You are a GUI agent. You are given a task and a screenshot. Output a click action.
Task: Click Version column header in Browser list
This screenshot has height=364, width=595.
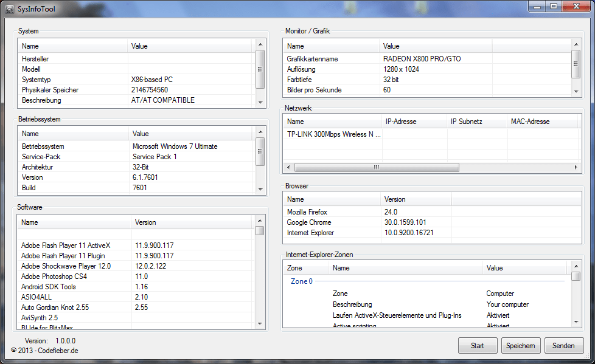(x=416, y=199)
